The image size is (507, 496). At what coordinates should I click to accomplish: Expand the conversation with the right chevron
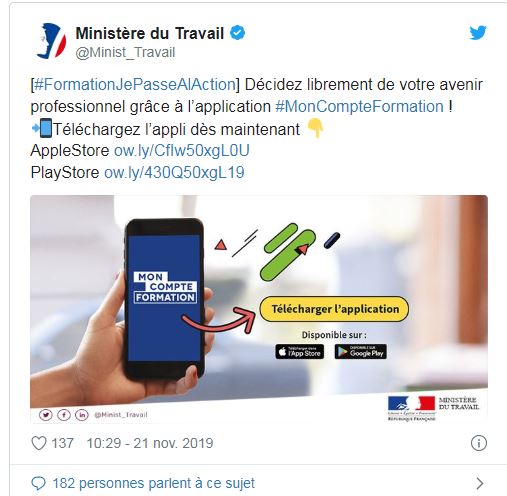479,483
